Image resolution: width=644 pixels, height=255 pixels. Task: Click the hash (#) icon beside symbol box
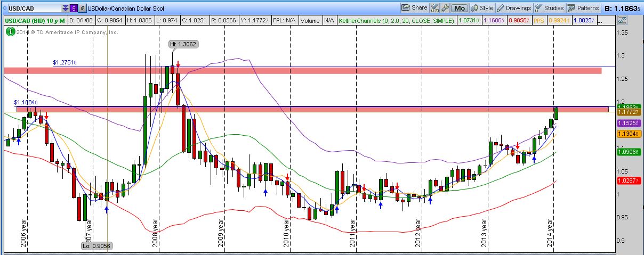(82, 9)
